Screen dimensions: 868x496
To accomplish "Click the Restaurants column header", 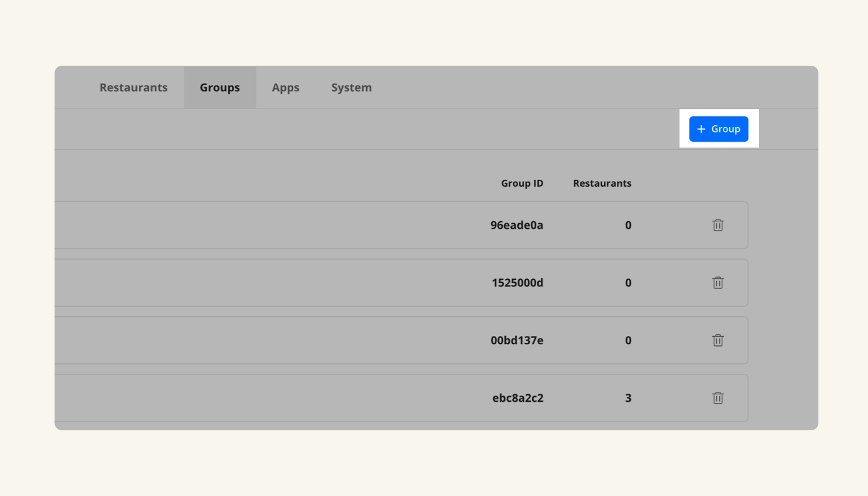I will (x=602, y=184).
